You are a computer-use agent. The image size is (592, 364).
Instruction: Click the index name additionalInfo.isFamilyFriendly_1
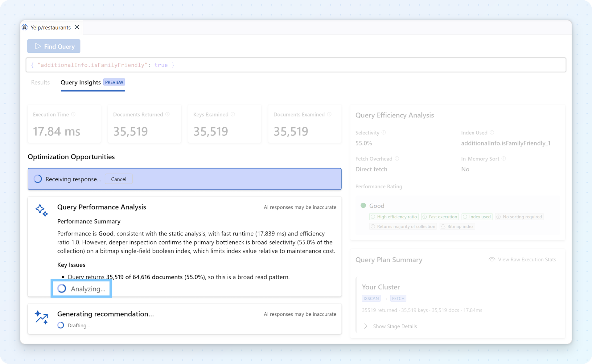click(x=506, y=143)
